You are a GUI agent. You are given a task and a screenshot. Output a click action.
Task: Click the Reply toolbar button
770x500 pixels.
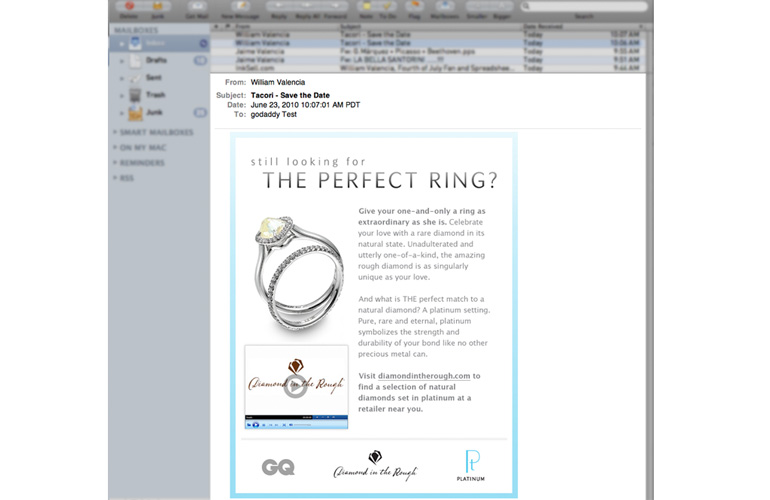pyautogui.click(x=279, y=6)
